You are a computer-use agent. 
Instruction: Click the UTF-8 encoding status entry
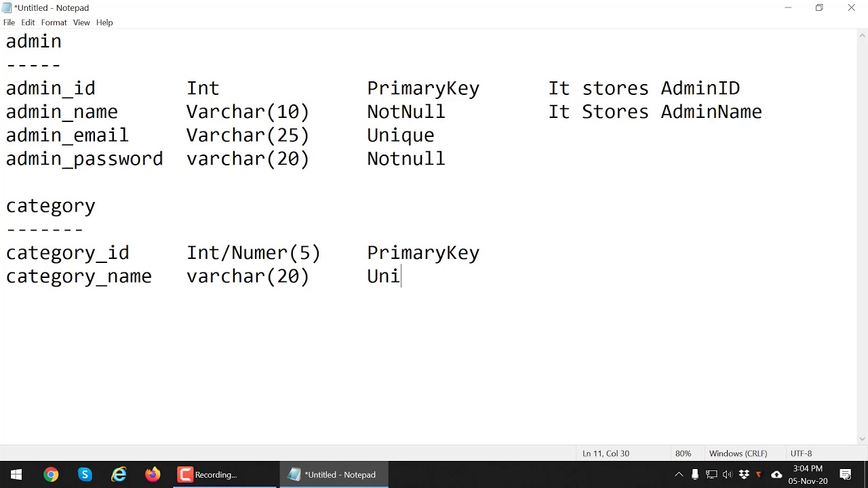801,453
